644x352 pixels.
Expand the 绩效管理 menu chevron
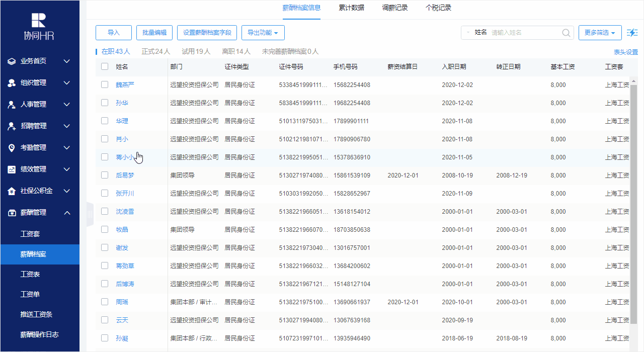(67, 169)
